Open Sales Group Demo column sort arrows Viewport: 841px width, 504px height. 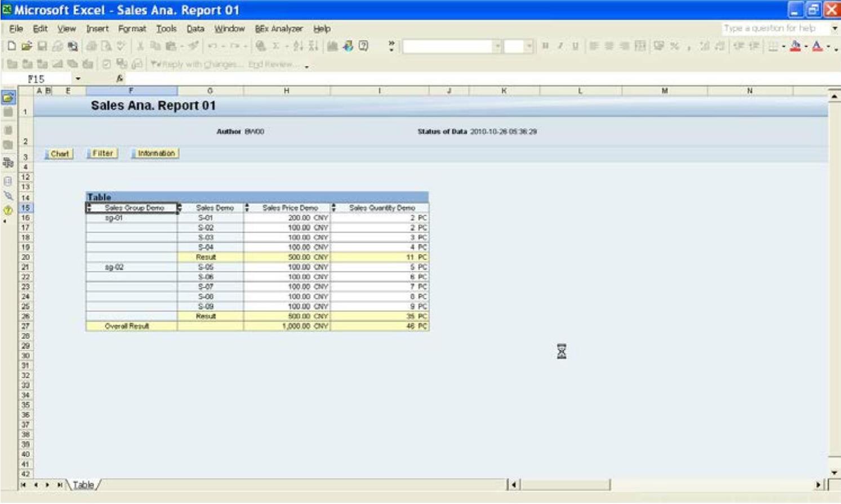coord(89,208)
